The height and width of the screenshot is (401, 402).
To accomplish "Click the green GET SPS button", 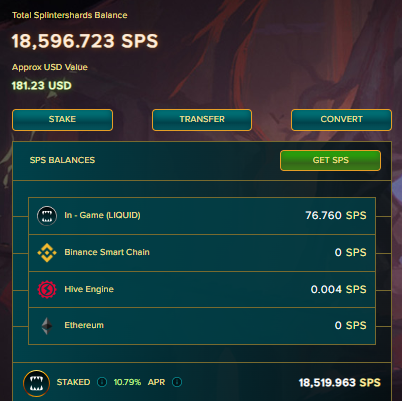I will pyautogui.click(x=330, y=160).
